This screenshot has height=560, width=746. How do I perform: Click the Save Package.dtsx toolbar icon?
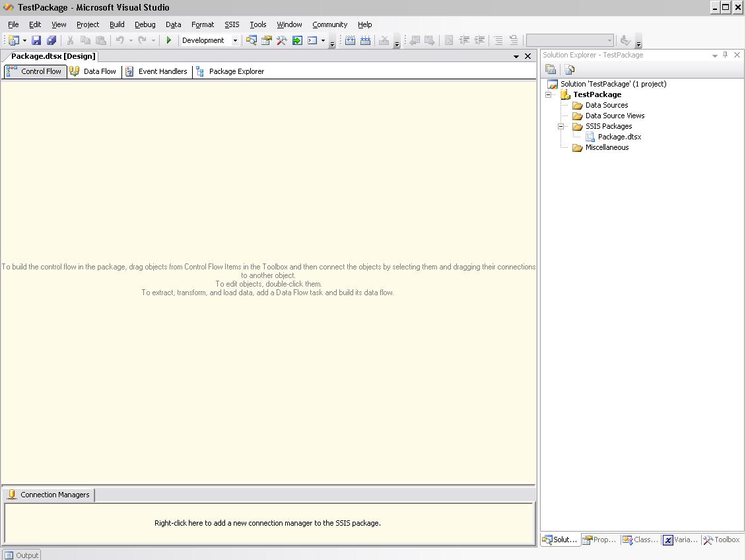[x=36, y=40]
